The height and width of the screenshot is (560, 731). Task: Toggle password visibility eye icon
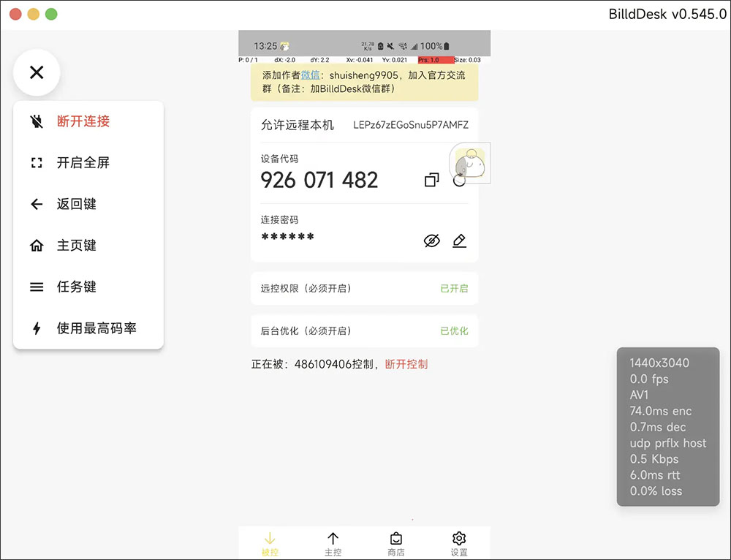pyautogui.click(x=432, y=241)
